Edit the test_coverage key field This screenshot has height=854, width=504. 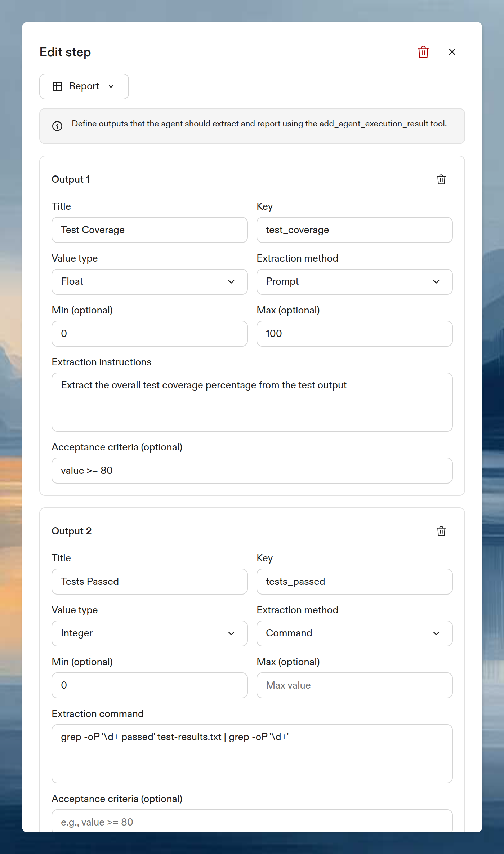click(354, 230)
